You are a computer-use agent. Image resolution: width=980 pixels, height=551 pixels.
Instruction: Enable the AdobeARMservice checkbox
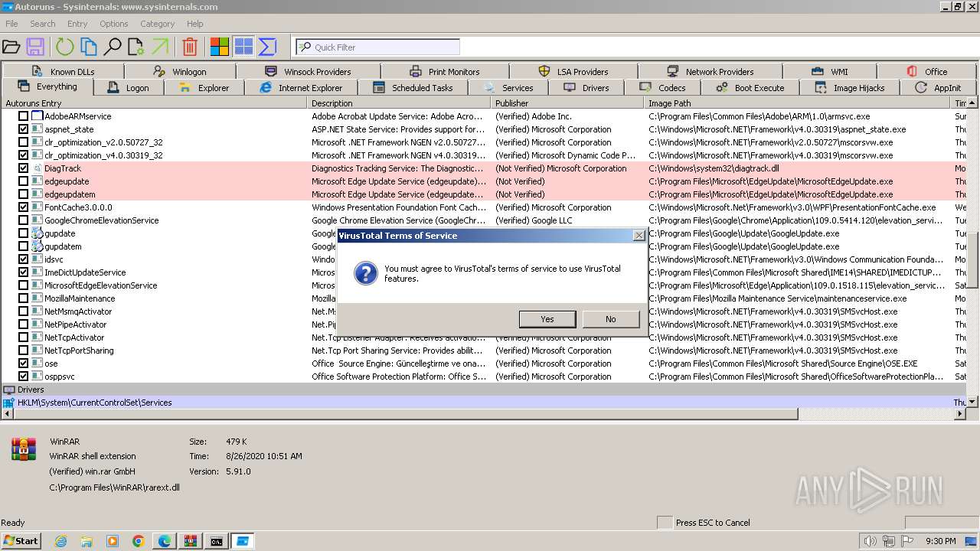pos(23,116)
